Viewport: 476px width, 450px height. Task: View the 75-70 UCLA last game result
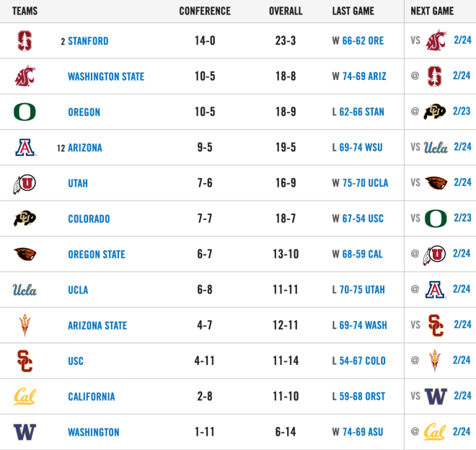365,182
